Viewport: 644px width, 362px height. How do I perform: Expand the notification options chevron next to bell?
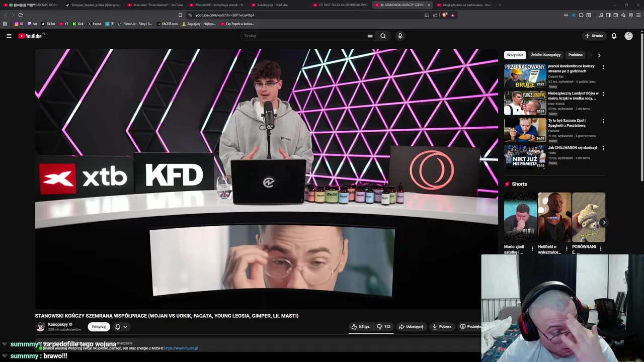125,326
